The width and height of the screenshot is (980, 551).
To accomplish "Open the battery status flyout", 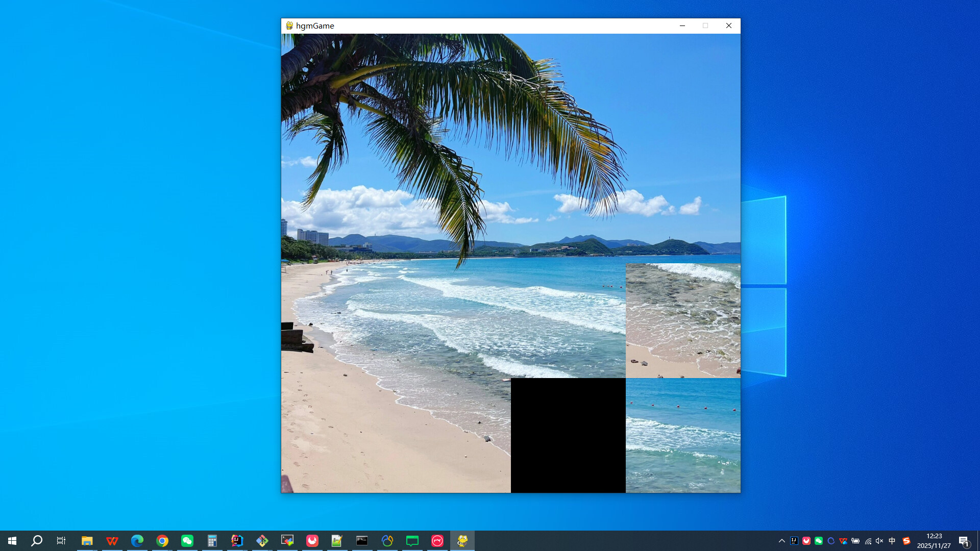I will point(855,541).
